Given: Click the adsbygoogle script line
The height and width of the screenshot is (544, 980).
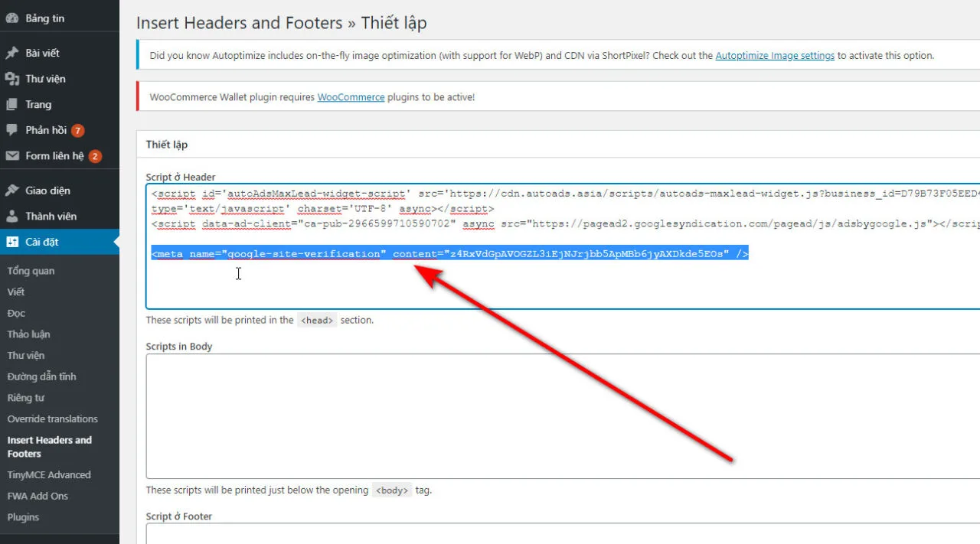Looking at the screenshot, I should click(x=565, y=224).
